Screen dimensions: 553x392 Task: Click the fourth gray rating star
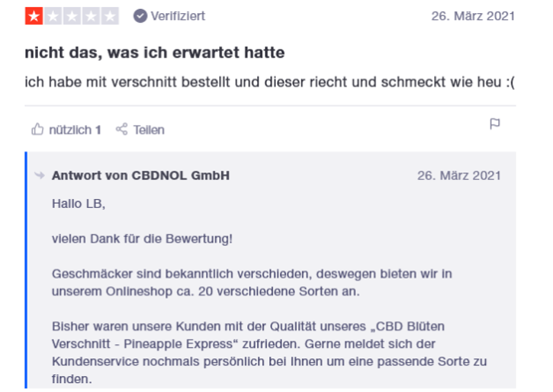click(x=91, y=16)
